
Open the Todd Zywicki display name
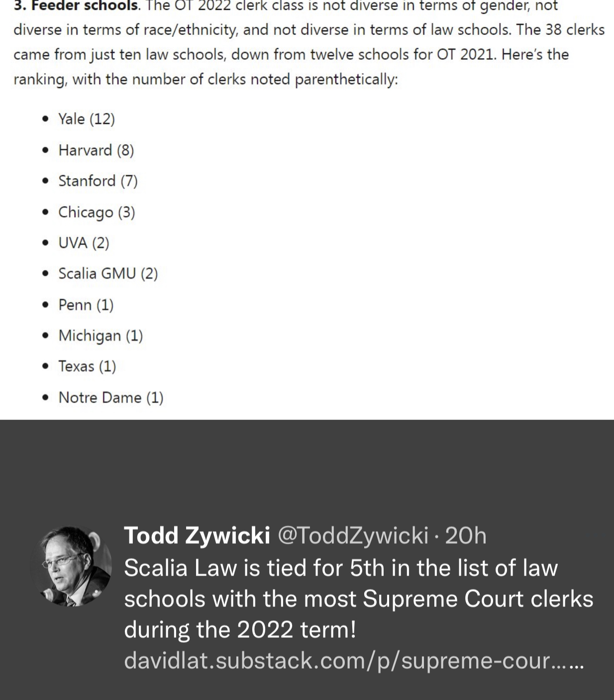click(x=197, y=536)
